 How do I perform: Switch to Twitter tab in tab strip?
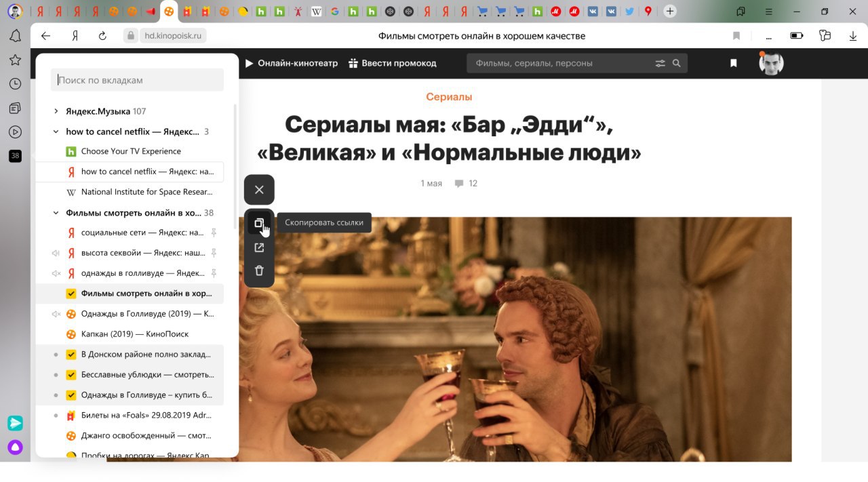[629, 12]
